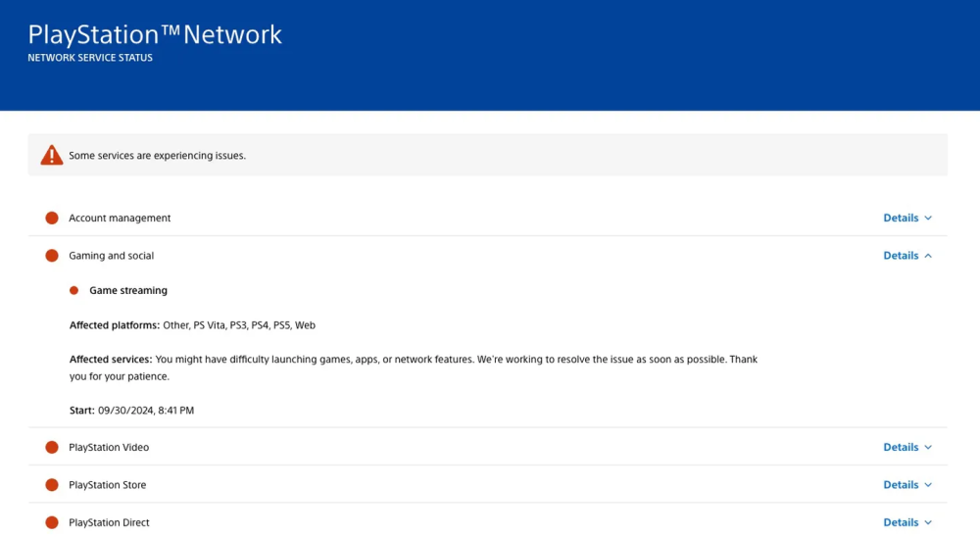This screenshot has width=980, height=538.
Task: Click PlayStation Store red status dot
Action: (52, 485)
